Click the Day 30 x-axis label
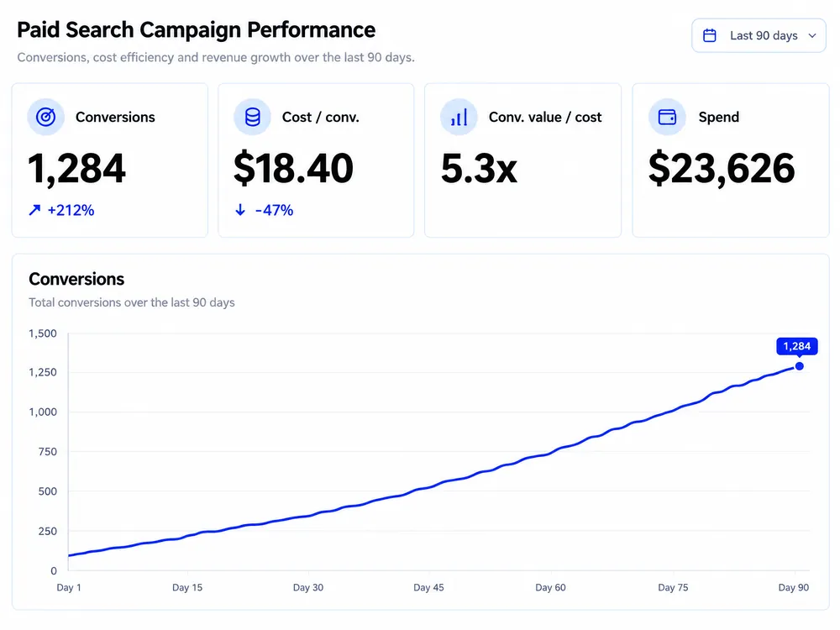This screenshot has height=630, width=840. coord(308,588)
